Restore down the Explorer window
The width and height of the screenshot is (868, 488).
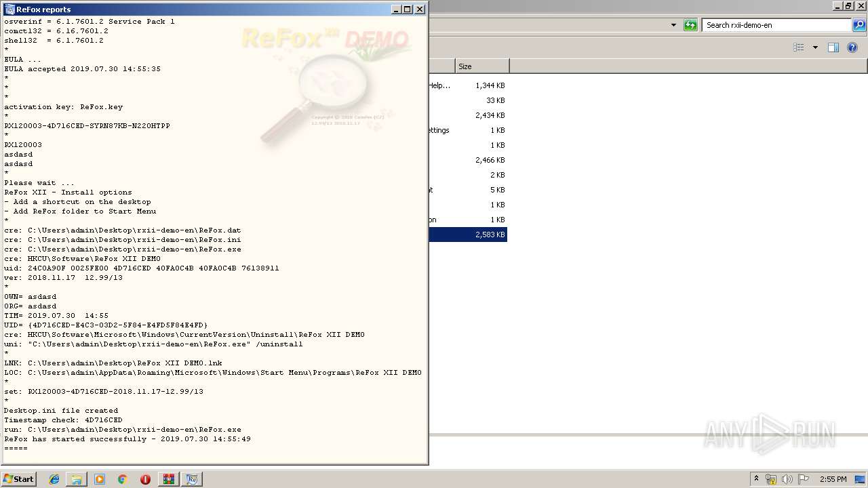click(x=848, y=6)
